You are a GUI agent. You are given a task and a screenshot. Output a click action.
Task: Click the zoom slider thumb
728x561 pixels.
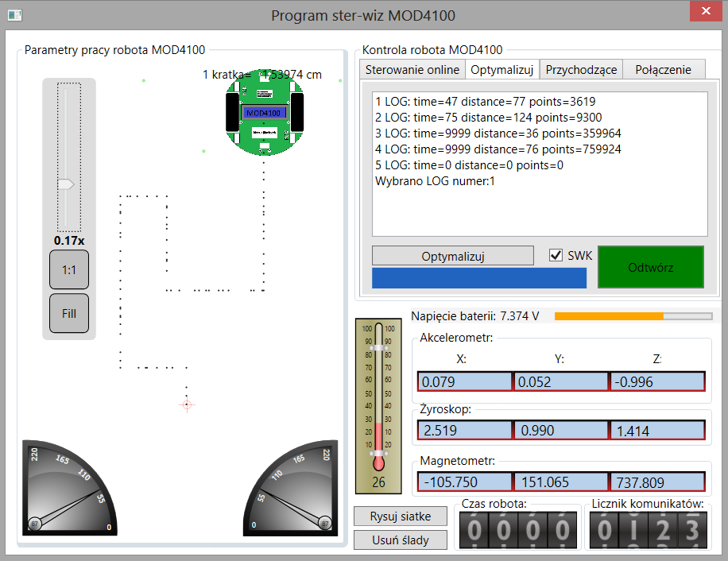click(x=65, y=184)
